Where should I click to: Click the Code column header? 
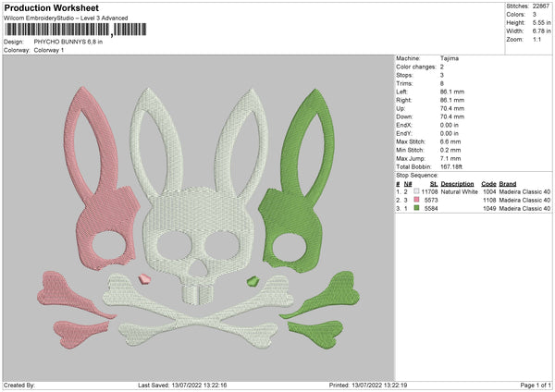(x=488, y=184)
